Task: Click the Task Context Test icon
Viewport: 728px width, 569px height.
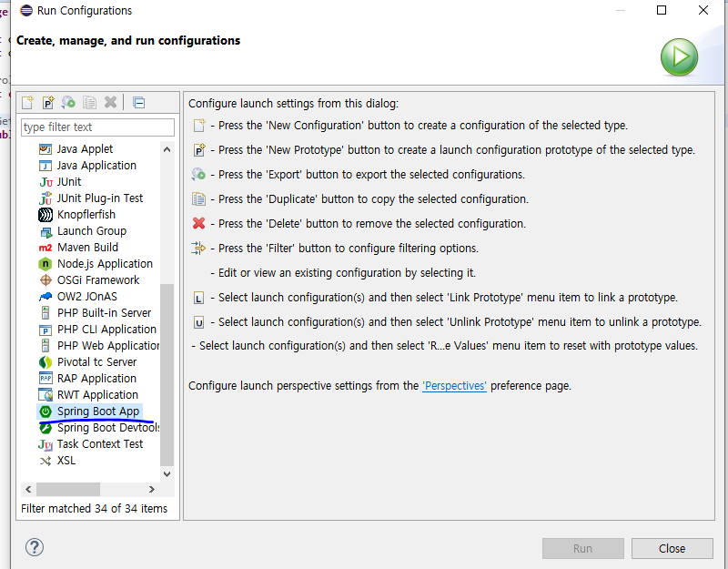Action: tap(45, 444)
